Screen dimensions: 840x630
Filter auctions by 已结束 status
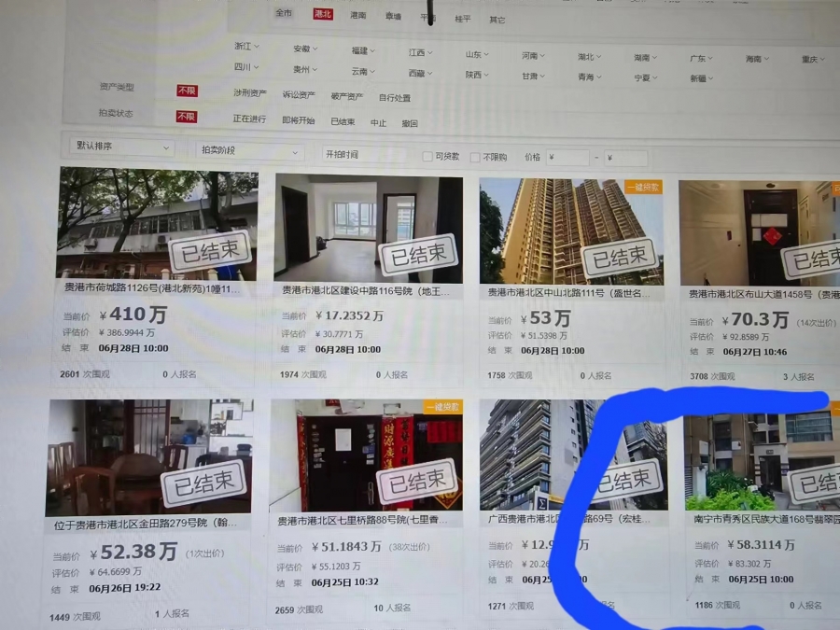point(343,121)
